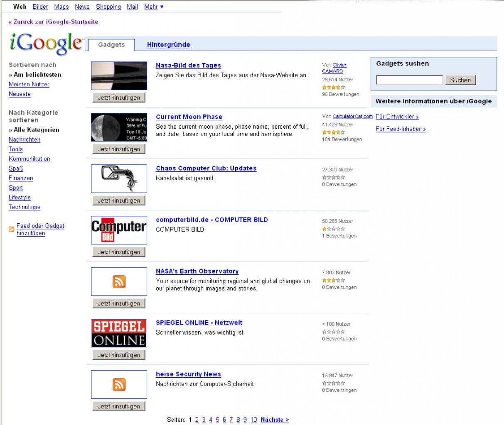Open Shopping in the top navigation
The height and width of the screenshot is (425, 504).
click(108, 7)
